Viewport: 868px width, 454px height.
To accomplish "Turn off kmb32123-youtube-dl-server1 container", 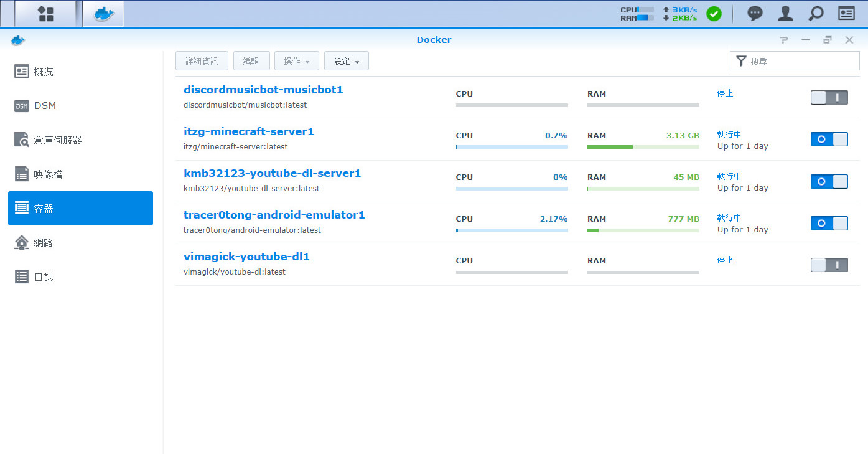I will click(x=829, y=181).
